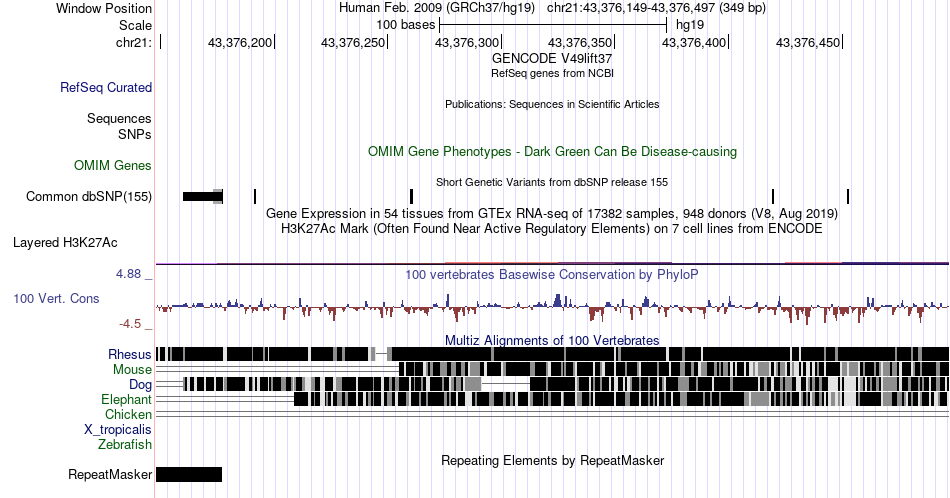Click the 43,376,350 coordinate label
950x498 pixels.
click(580, 42)
